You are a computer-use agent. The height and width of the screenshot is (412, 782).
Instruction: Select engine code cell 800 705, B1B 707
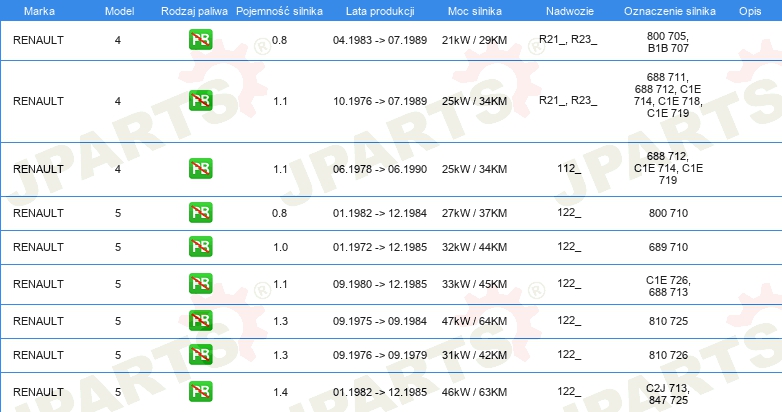(x=668, y=42)
